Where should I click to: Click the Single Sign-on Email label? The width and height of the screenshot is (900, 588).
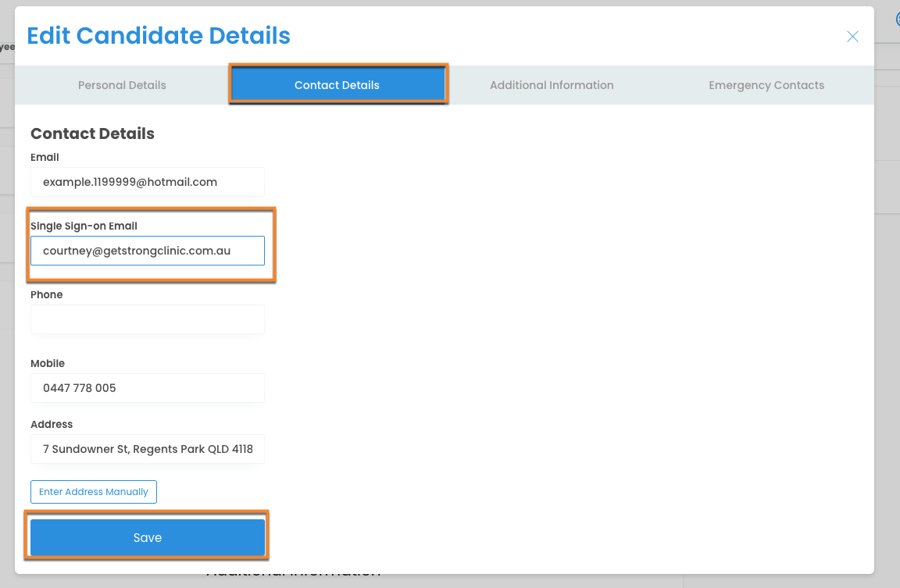coord(84,226)
